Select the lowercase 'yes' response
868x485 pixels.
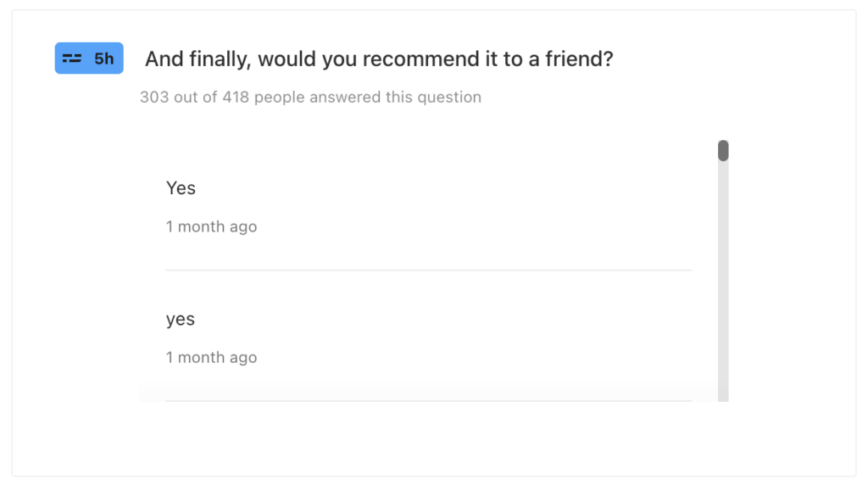(180, 320)
